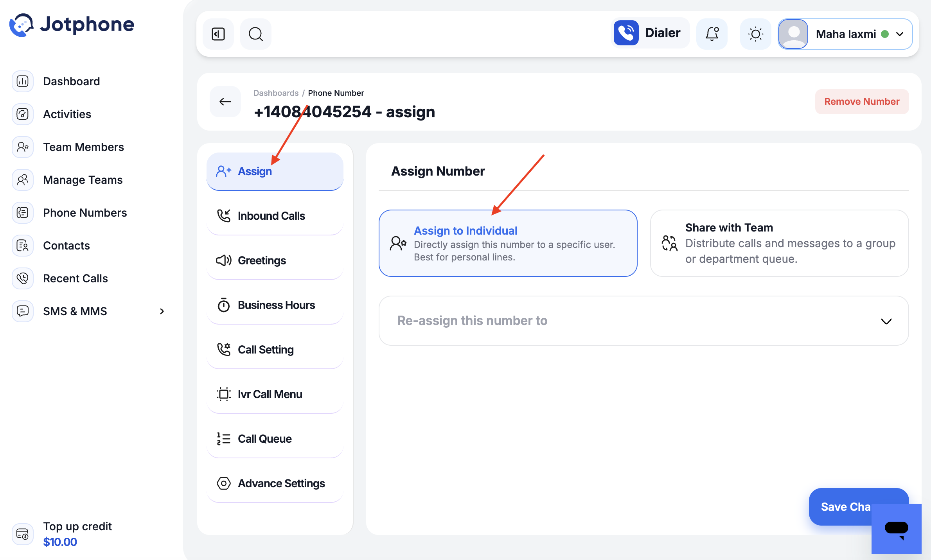Open the Greetings tab
Screen dimensions: 931x560
click(x=275, y=260)
